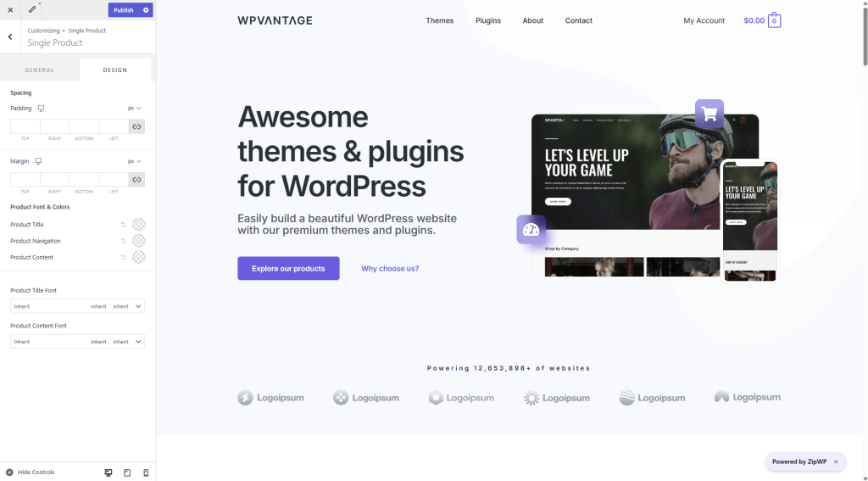Link the Padding values together
Viewport: 868px width, 481px height.
tap(136, 127)
